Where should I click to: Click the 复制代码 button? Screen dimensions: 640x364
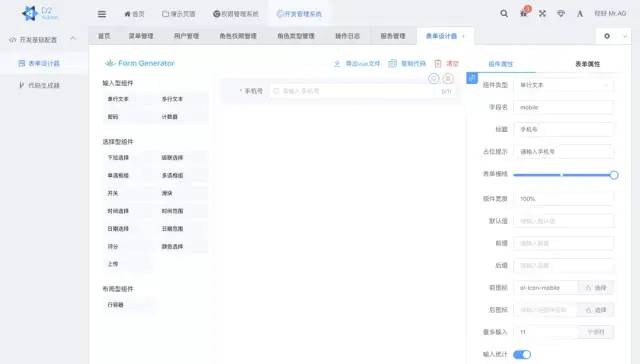click(407, 64)
